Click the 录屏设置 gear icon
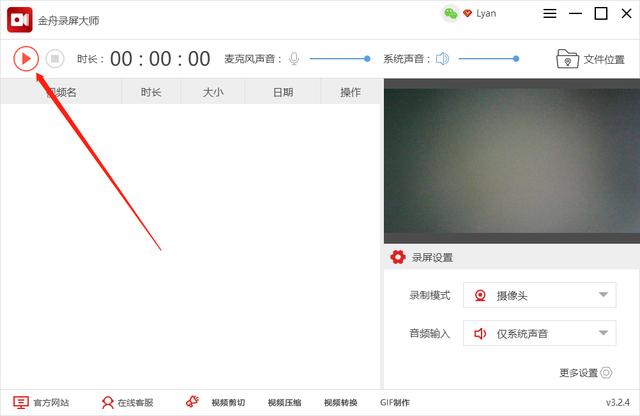The height and width of the screenshot is (416, 640). point(397,257)
